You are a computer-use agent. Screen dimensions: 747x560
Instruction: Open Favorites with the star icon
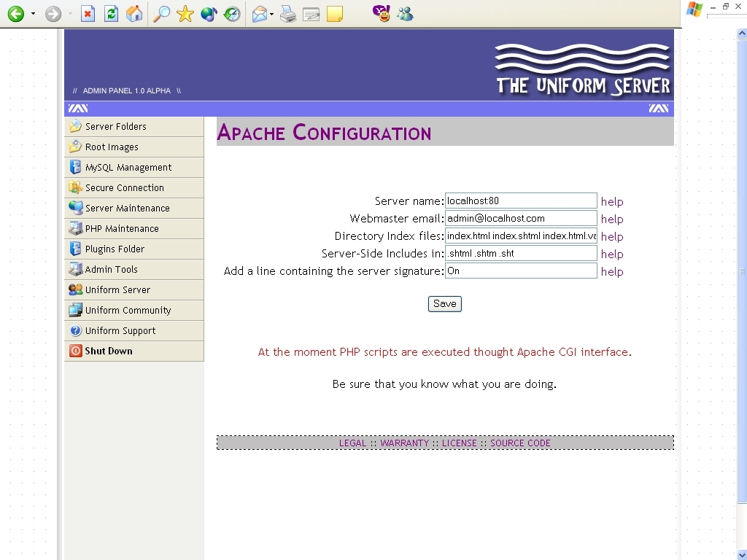pyautogui.click(x=185, y=14)
